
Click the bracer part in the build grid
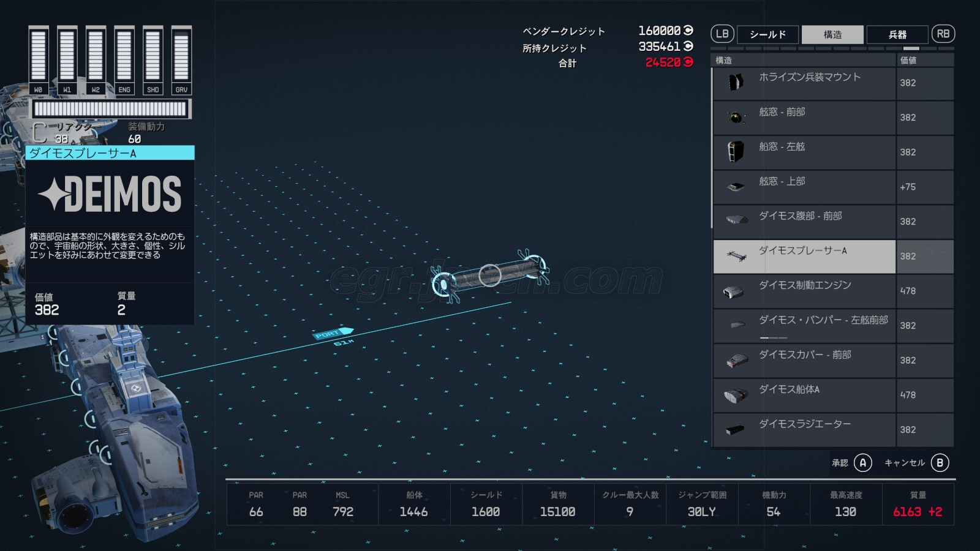(x=489, y=275)
